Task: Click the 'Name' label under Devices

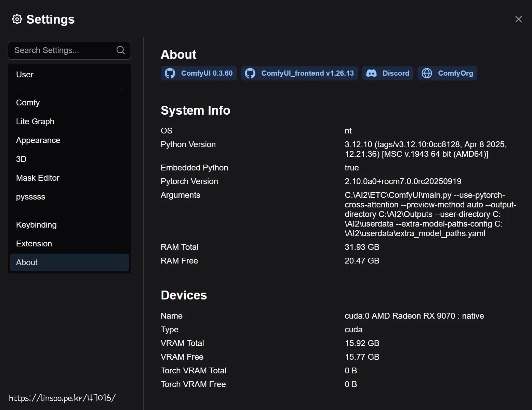Action: (172, 316)
